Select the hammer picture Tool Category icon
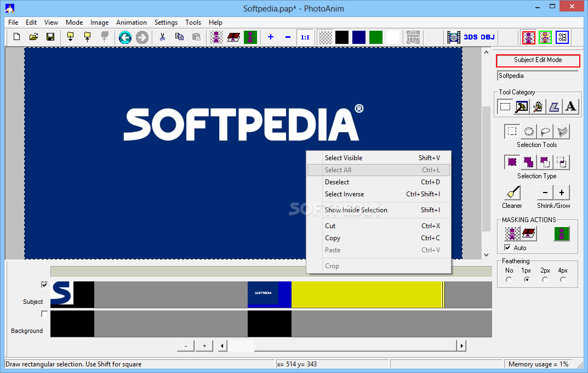 click(x=522, y=106)
